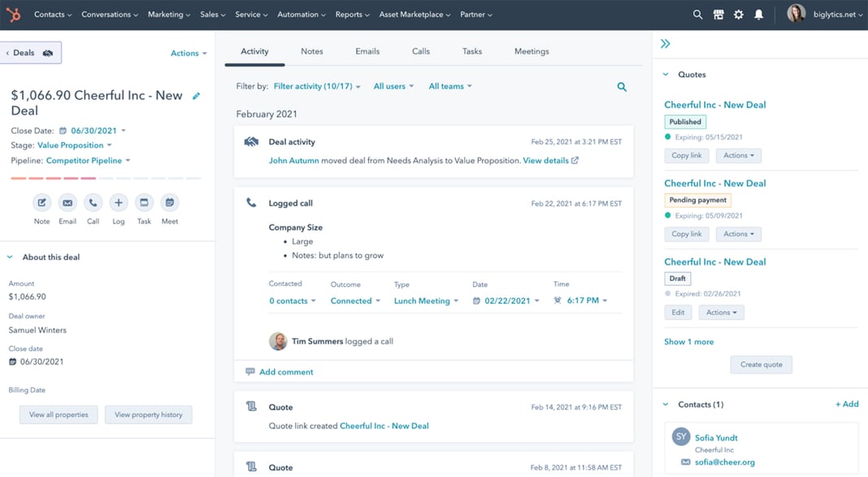
Task: Open the Automation menu
Action: click(x=301, y=14)
